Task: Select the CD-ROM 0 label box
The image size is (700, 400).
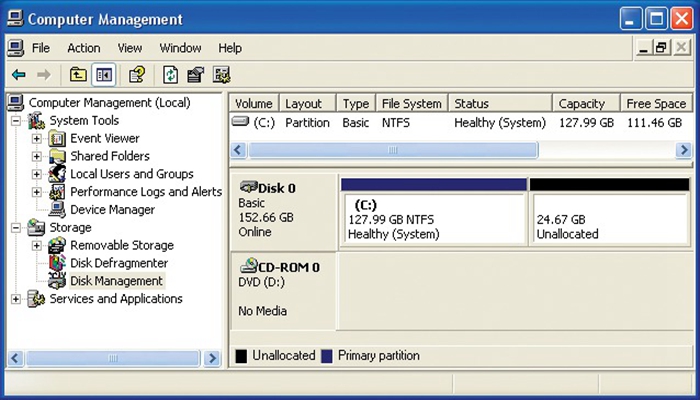Action: point(283,291)
